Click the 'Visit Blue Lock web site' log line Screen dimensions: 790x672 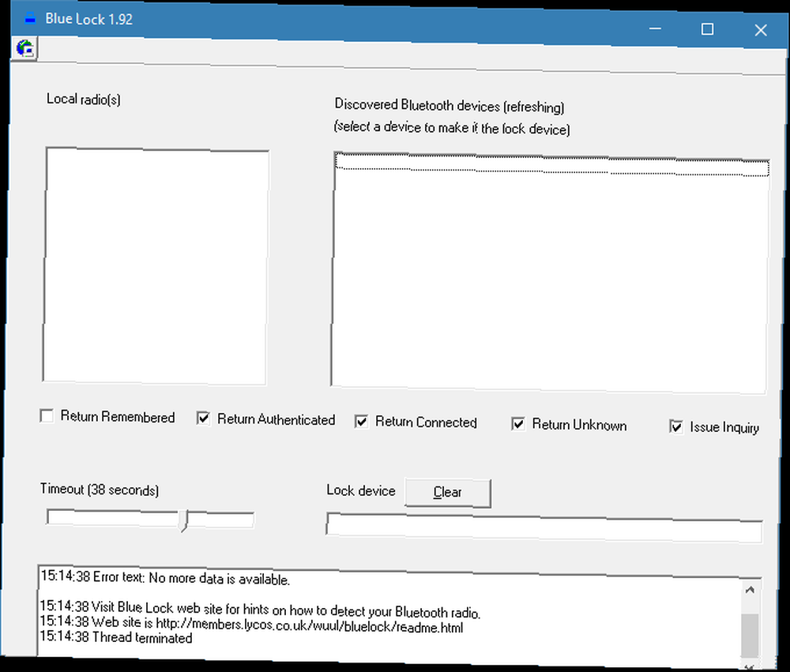260,609
